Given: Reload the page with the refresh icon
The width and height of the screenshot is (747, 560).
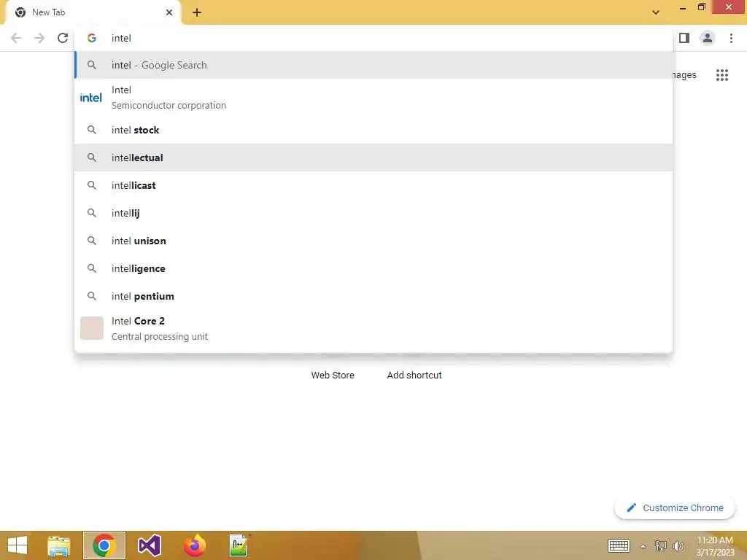Looking at the screenshot, I should [x=63, y=38].
